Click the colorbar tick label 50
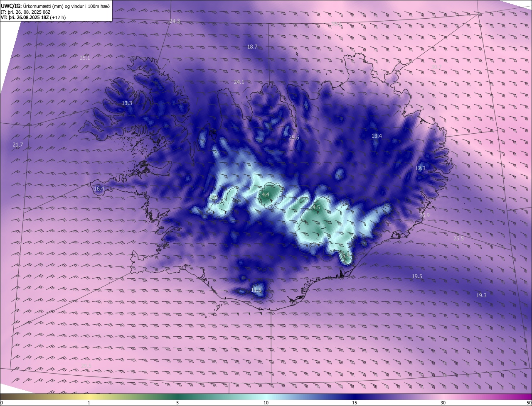This screenshot has height=406, width=532. pyautogui.click(x=529, y=403)
